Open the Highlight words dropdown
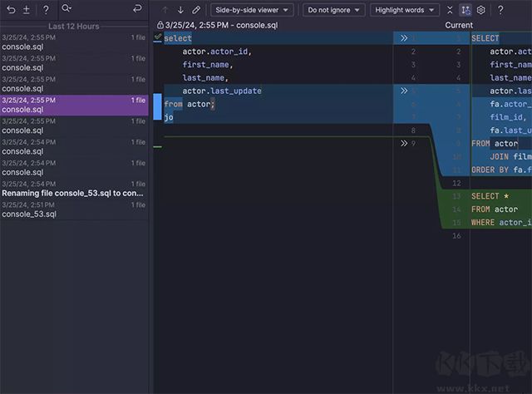 (405, 10)
